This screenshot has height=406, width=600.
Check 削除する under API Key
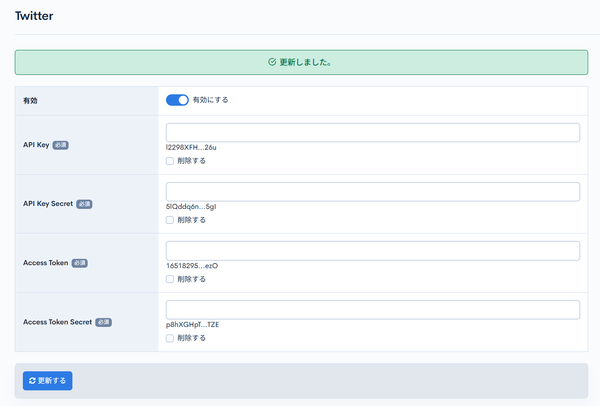[x=170, y=161]
